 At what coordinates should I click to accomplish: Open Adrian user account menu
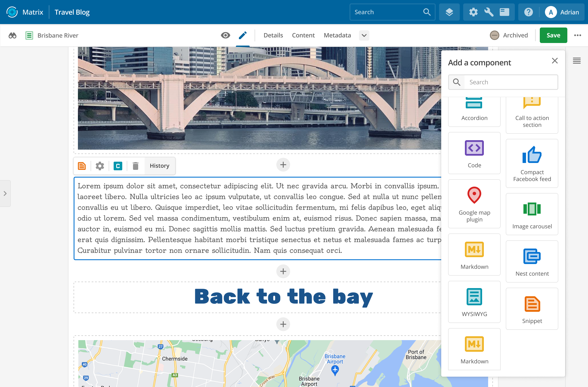(x=562, y=12)
